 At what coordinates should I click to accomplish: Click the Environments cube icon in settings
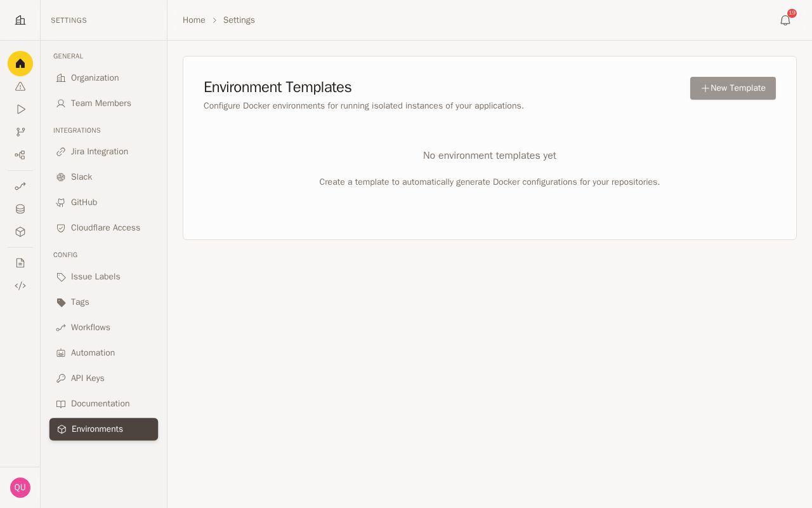pyautogui.click(x=62, y=429)
